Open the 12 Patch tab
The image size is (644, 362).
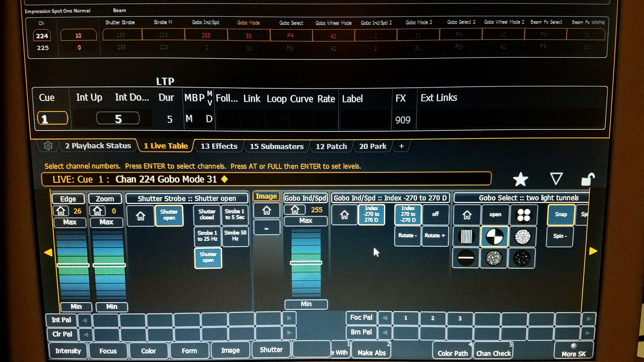click(331, 146)
